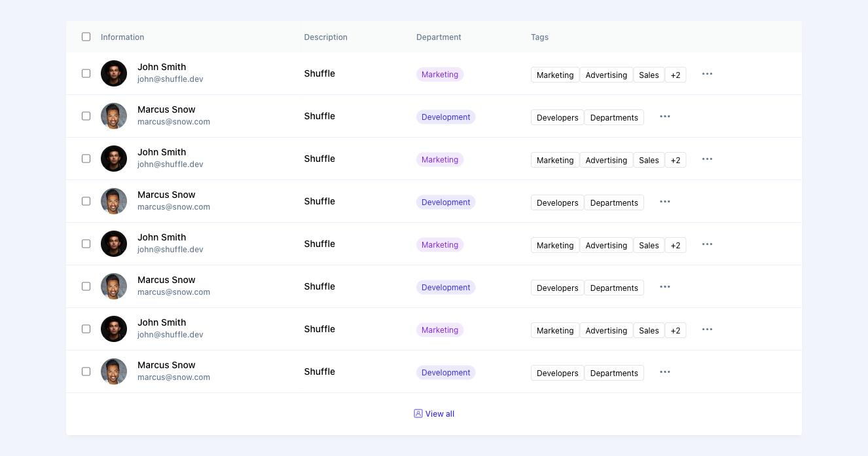Click the ellipsis icon in the sixth row
This screenshot has height=456, width=868.
[665, 287]
